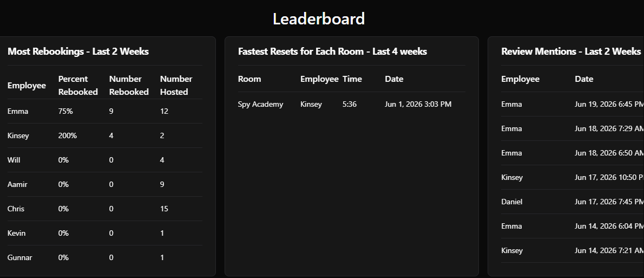Select the Most Rebookings panel heading

tap(78, 51)
